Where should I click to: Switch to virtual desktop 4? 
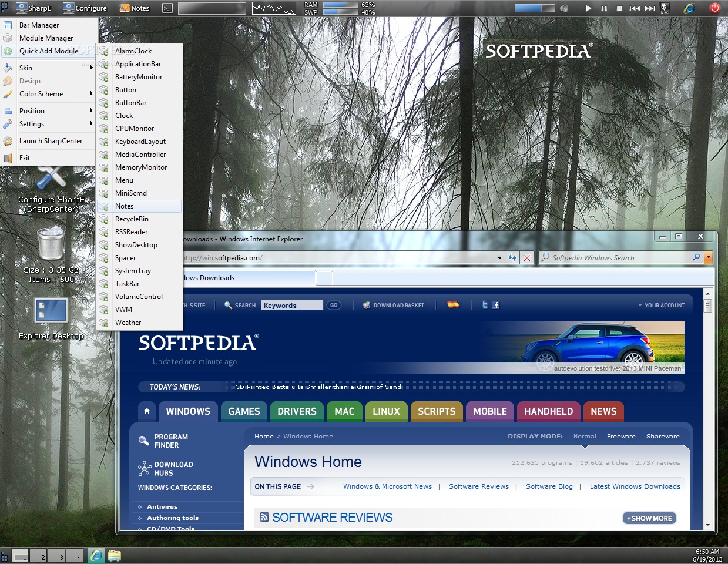pyautogui.click(x=75, y=555)
